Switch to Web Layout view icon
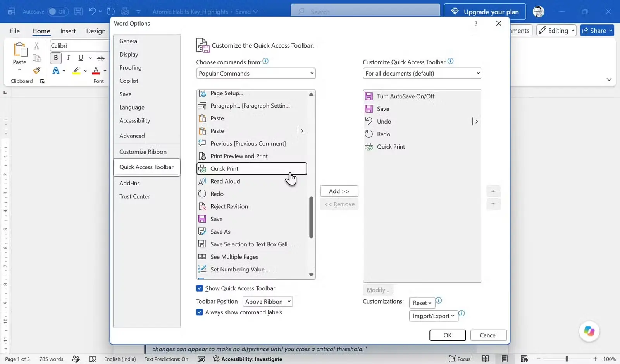The height and width of the screenshot is (364, 620). pyautogui.click(x=524, y=359)
